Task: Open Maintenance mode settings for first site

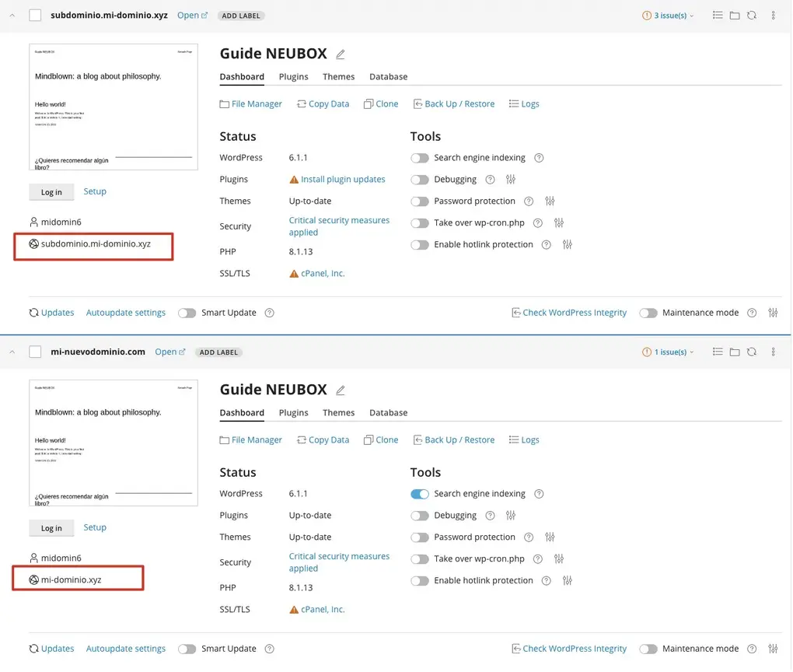Action: [x=773, y=313]
